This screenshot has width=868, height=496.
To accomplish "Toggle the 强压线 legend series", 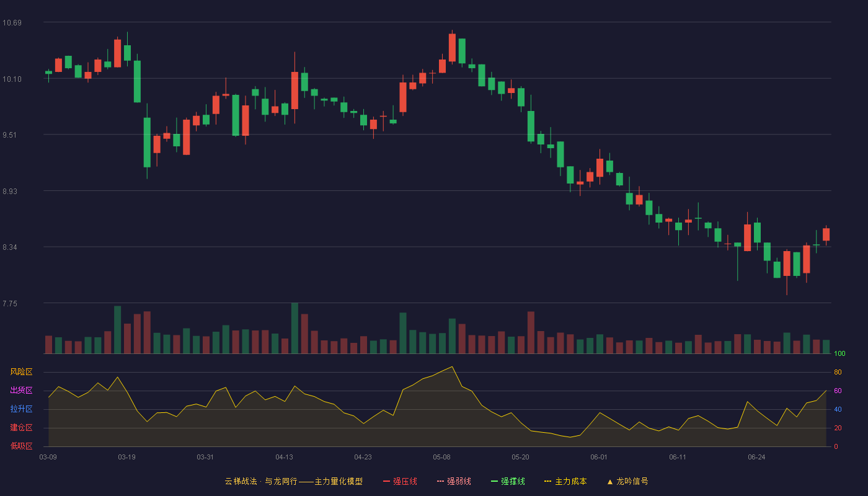I will click(x=405, y=481).
